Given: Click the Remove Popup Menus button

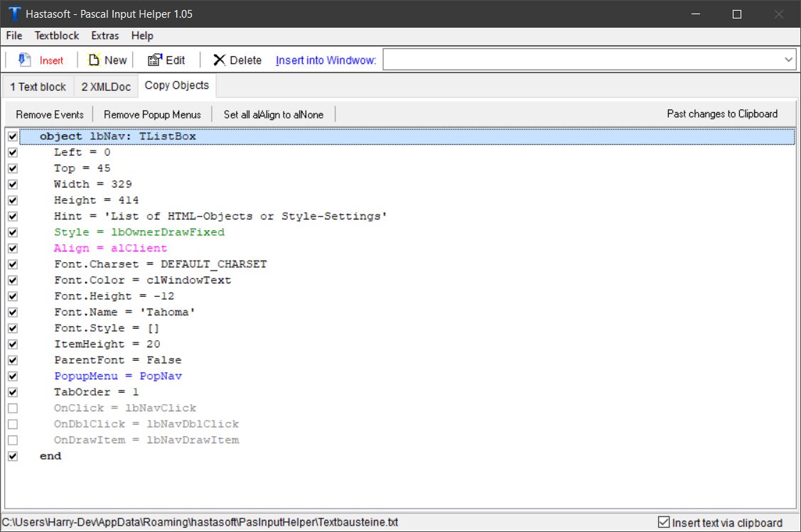Looking at the screenshot, I should click(152, 114).
